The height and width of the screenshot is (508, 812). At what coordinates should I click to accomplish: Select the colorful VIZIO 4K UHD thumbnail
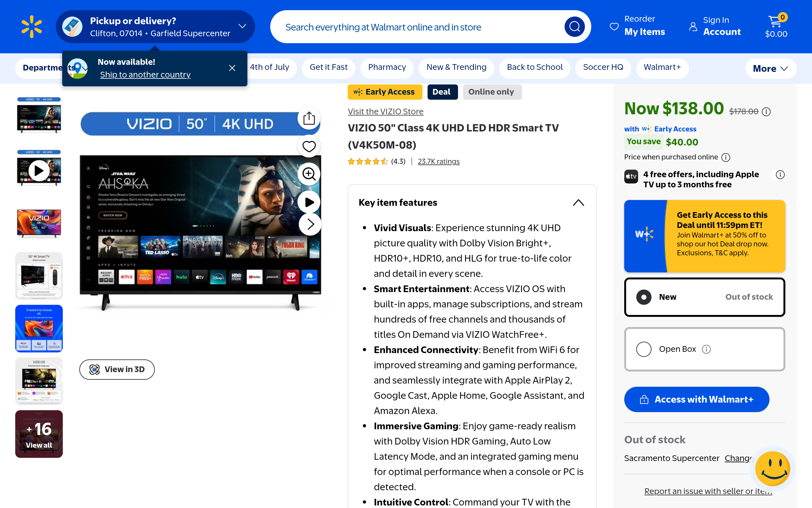click(x=39, y=224)
